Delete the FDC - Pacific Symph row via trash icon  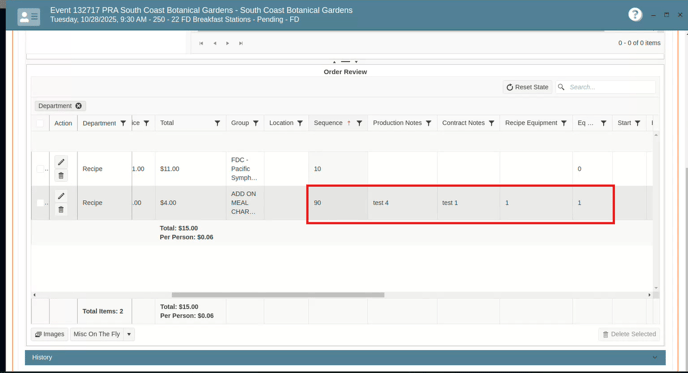click(61, 176)
